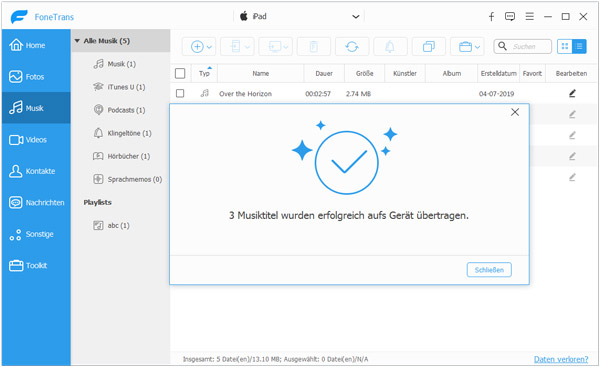Screen dimensions: 600x367
Task: Check the Over the Horizon row checkbox
Action: click(x=180, y=93)
